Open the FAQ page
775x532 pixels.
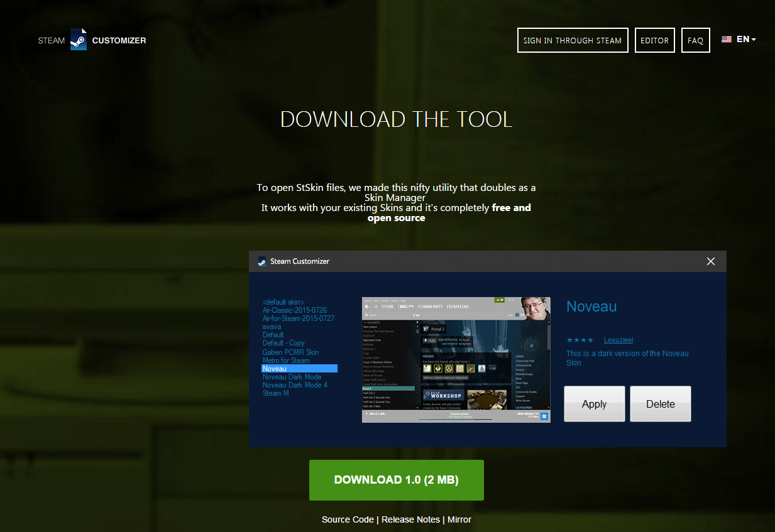pos(696,40)
